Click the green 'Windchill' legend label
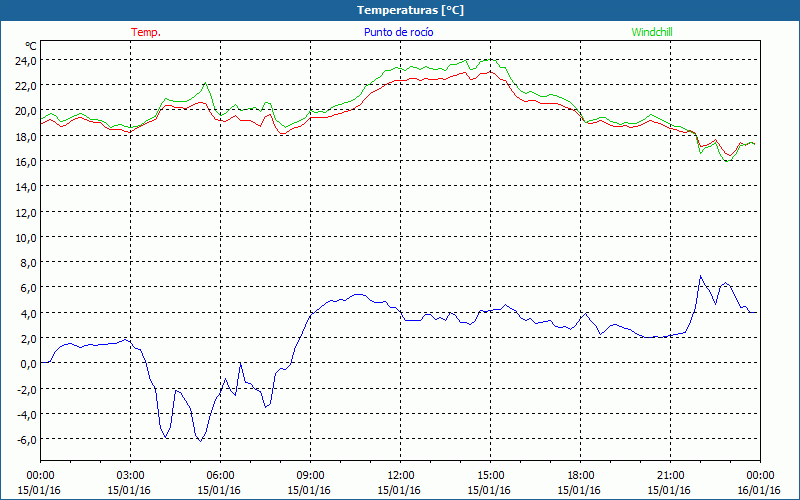The height and width of the screenshot is (500, 800). coord(652,32)
